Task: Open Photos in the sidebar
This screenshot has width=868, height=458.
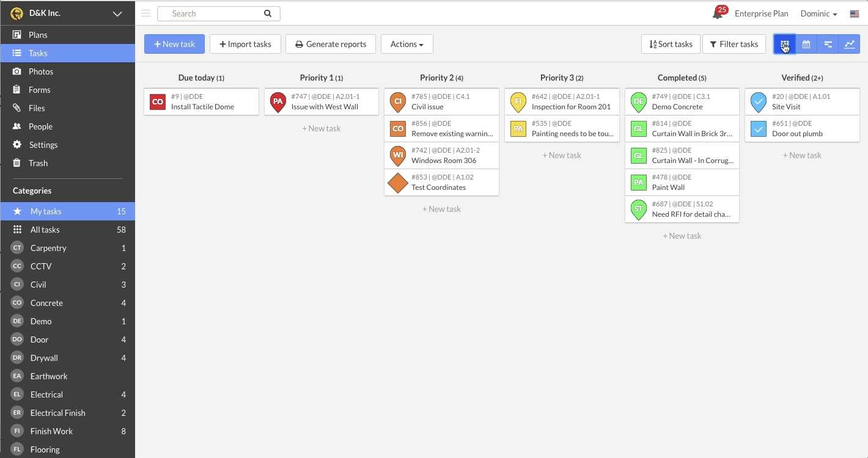Action: point(67,71)
